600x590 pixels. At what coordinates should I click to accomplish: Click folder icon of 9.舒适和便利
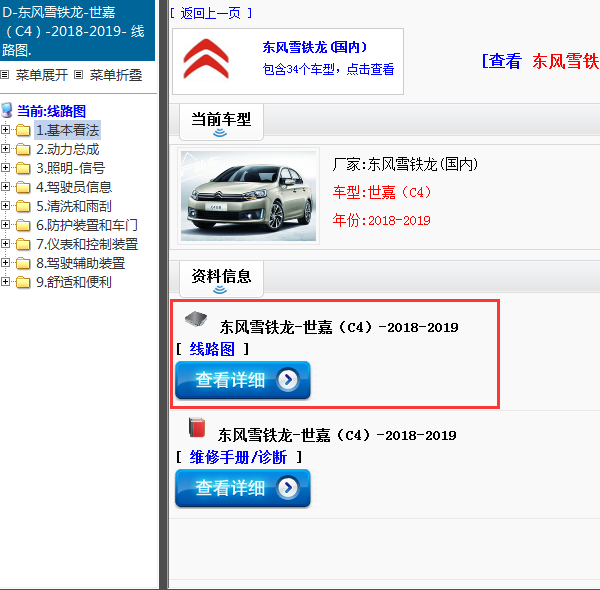tap(23, 282)
